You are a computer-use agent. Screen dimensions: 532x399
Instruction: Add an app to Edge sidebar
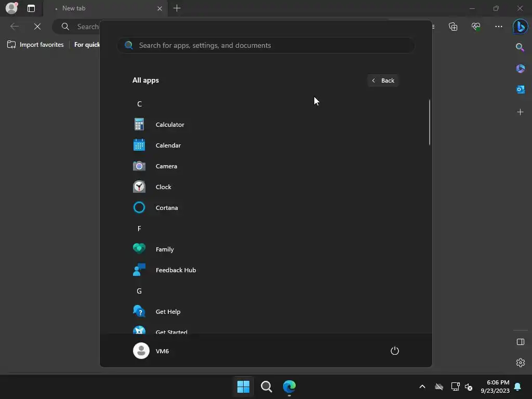520,112
